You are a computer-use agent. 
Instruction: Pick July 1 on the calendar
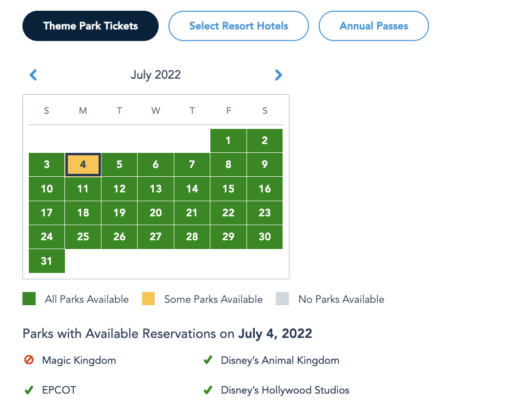228,141
